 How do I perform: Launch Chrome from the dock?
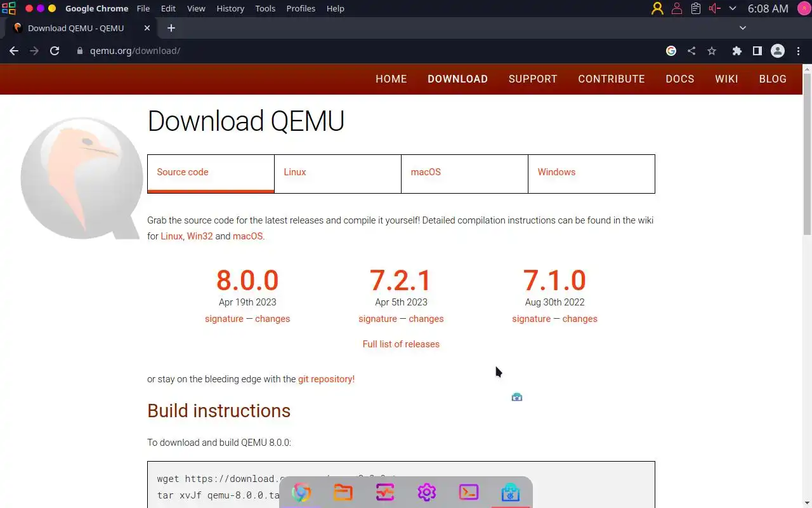301,492
